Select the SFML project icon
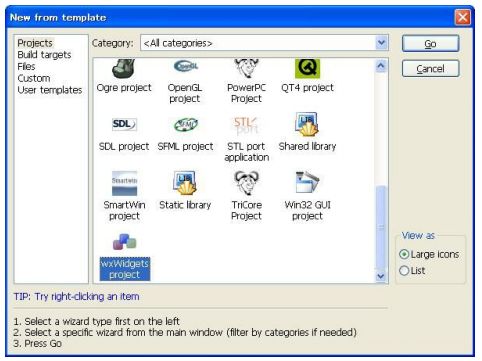482x361 pixels. (186, 125)
